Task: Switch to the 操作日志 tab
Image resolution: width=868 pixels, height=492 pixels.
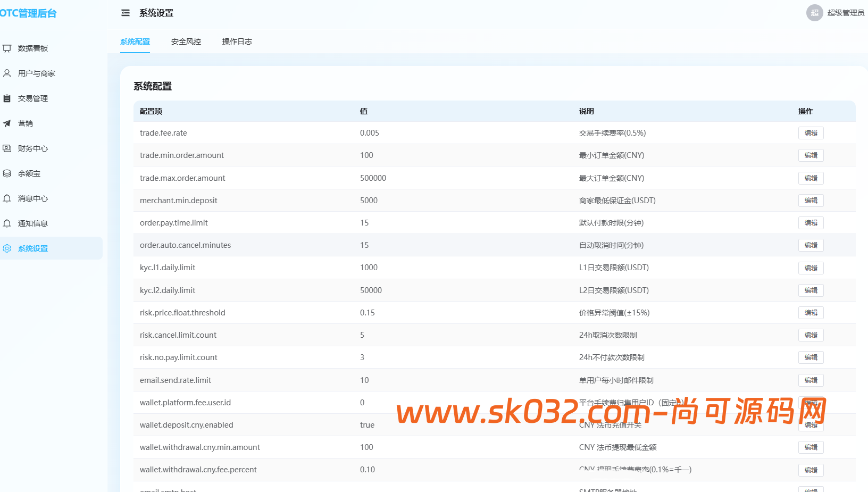Action: click(237, 41)
